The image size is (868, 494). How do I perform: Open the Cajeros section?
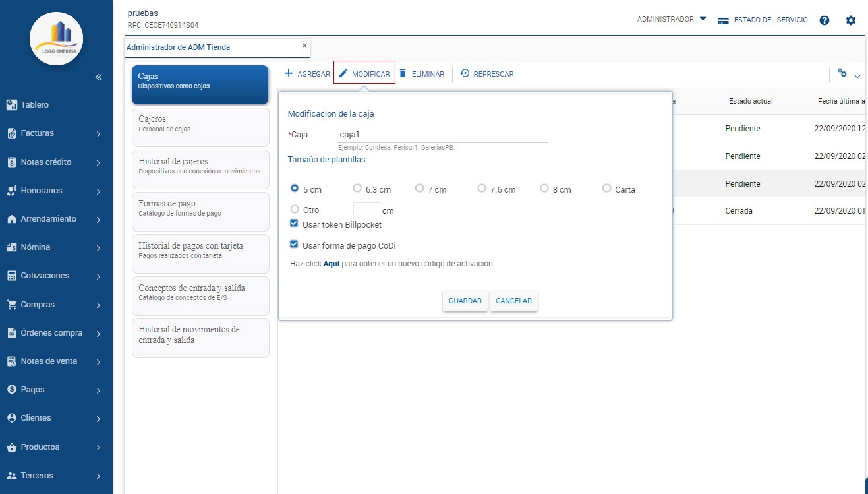200,124
